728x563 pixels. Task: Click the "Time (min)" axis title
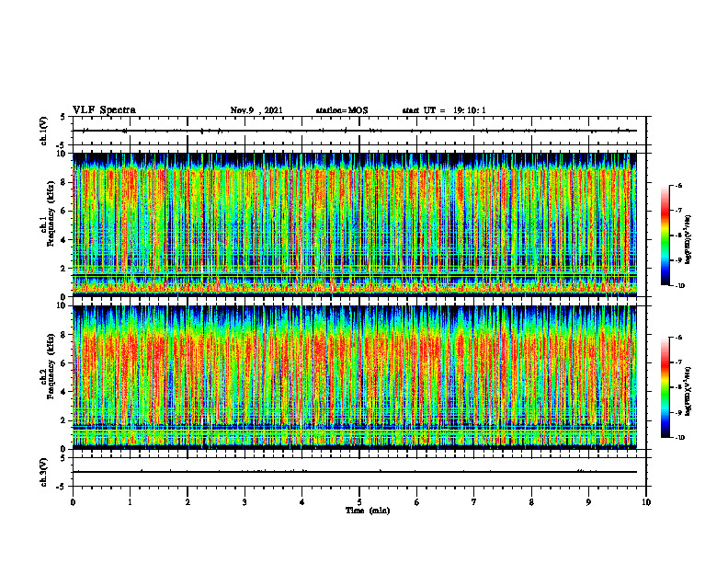[368, 511]
